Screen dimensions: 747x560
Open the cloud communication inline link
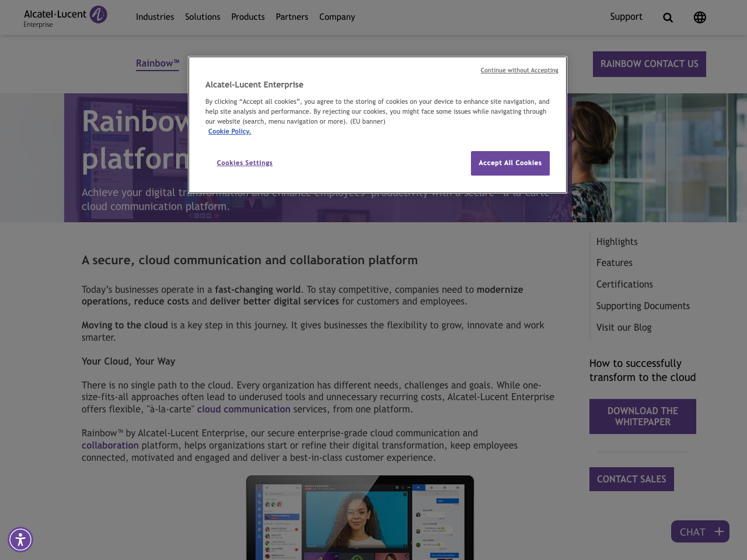243,408
